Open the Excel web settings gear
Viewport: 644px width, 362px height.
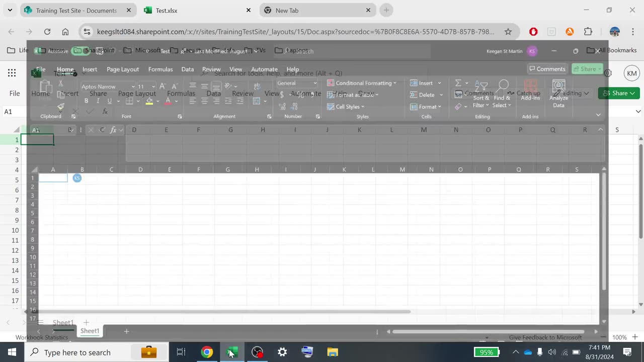(x=608, y=73)
